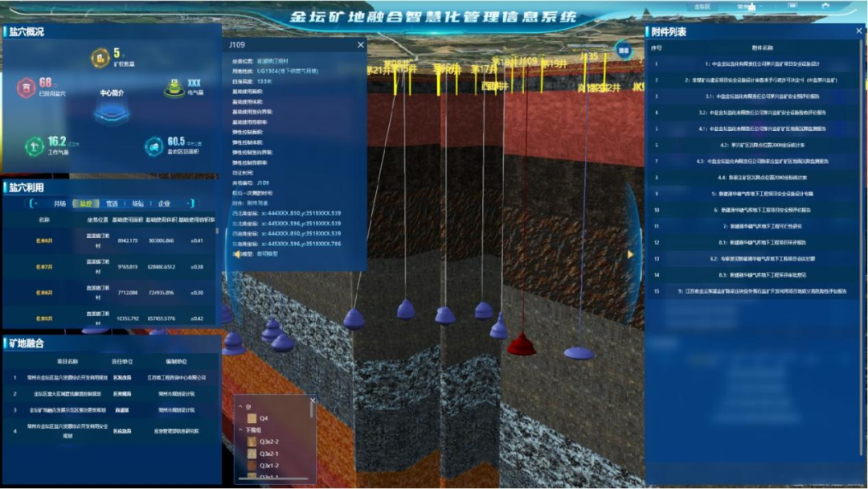Click the red utilized salt caverns icon
The image size is (868, 489).
tap(27, 86)
